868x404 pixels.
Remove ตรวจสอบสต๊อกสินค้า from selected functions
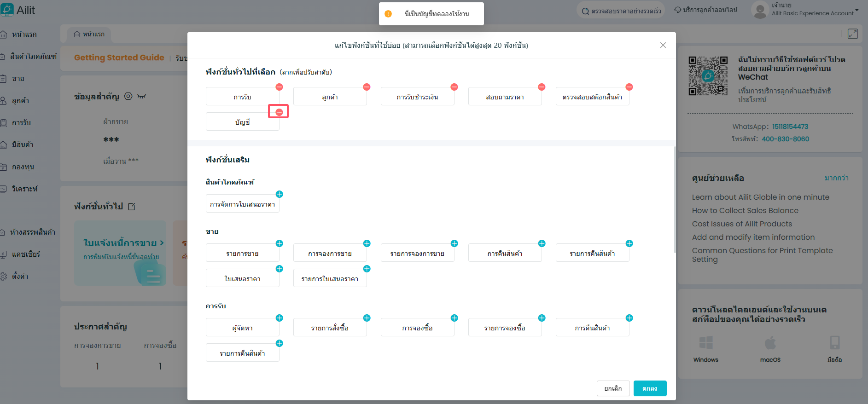629,87
